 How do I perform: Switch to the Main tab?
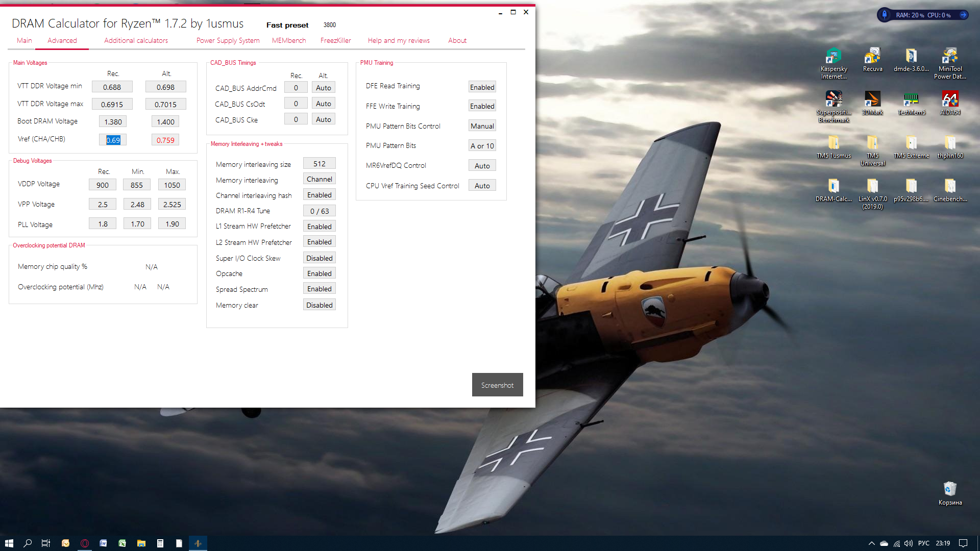point(24,40)
